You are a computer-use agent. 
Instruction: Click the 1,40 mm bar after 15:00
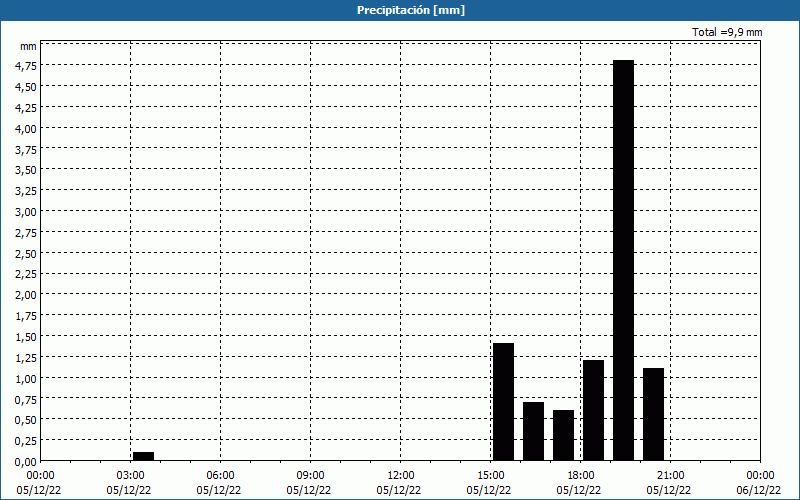[x=503, y=401]
